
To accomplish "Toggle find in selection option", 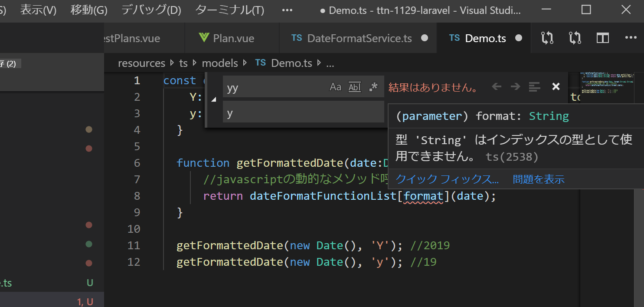I will click(x=535, y=87).
